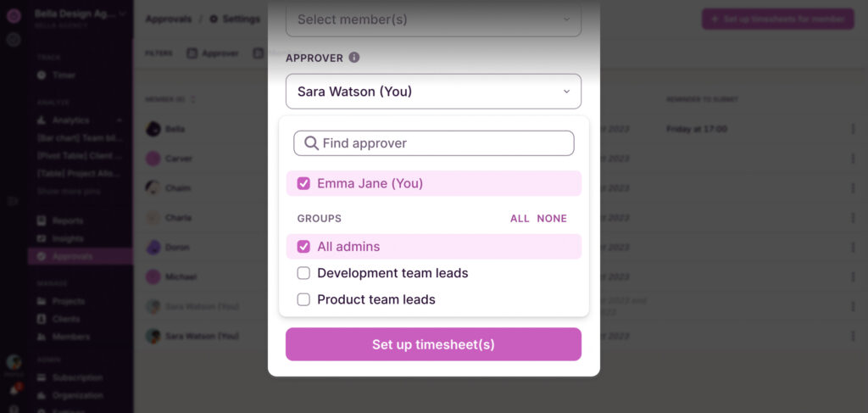Screen dimensions: 868x413
Task: Open the three-dot menu on Bella's row
Action: pos(853,129)
